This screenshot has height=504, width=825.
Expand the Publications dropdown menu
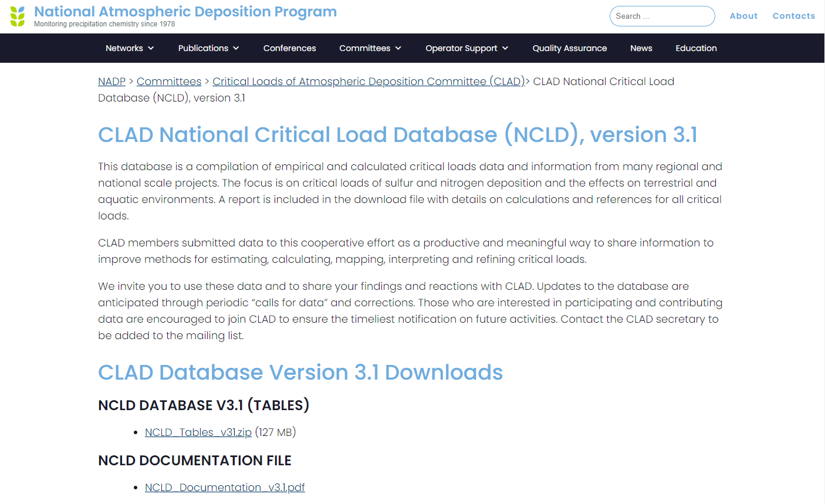208,48
